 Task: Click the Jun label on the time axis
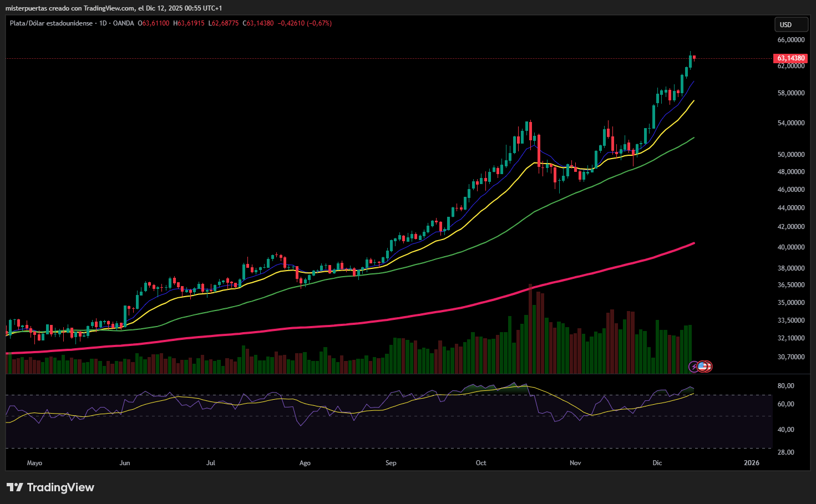(125, 463)
